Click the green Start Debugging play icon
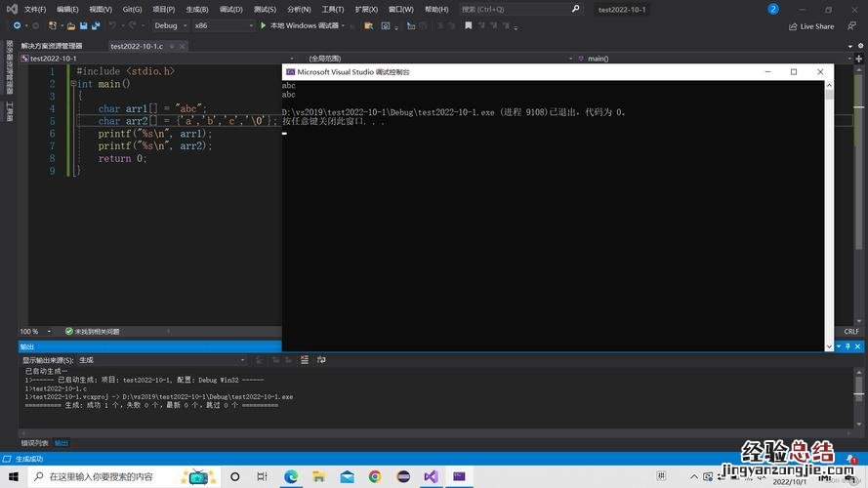868x488 pixels. 263,25
